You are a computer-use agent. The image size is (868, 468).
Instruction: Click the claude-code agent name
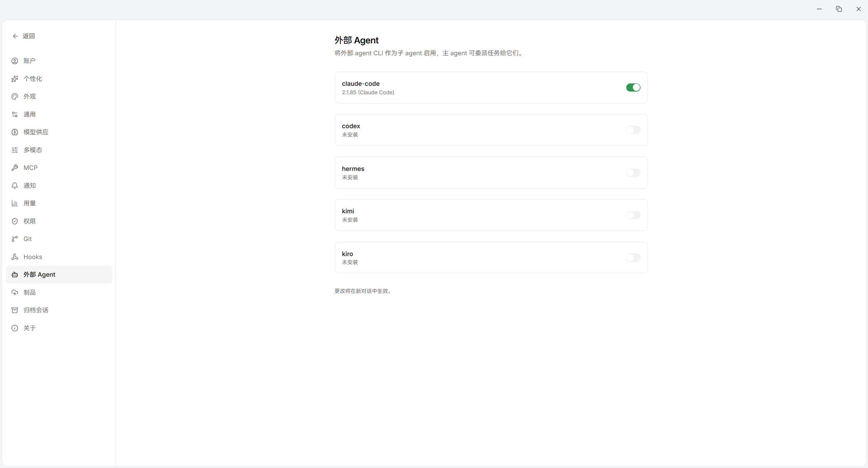click(x=361, y=84)
